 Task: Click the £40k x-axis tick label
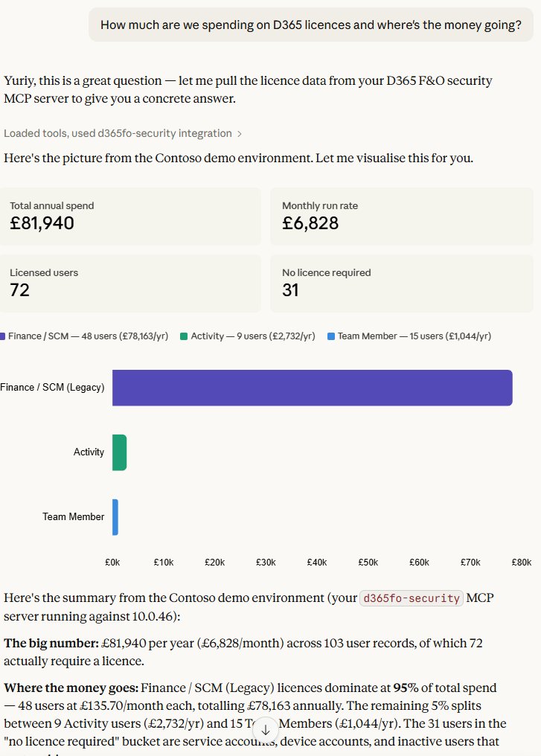[x=317, y=563]
